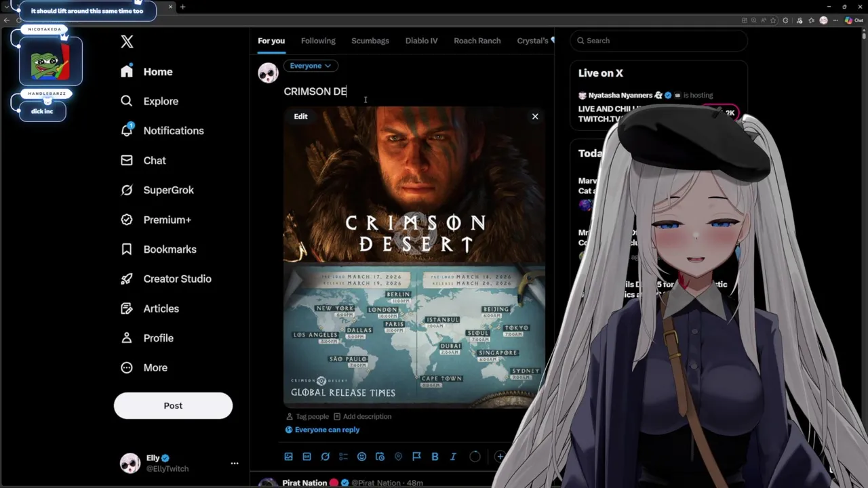868x488 pixels.
Task: Open browser settings three-dots menu
Action: point(835,20)
